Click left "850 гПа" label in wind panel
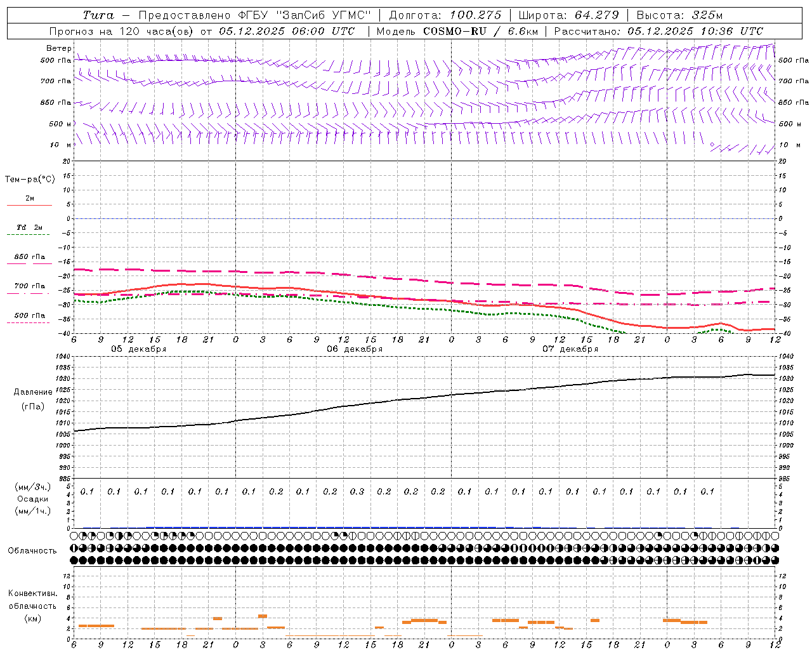This screenshot has width=812, height=650. point(56,102)
